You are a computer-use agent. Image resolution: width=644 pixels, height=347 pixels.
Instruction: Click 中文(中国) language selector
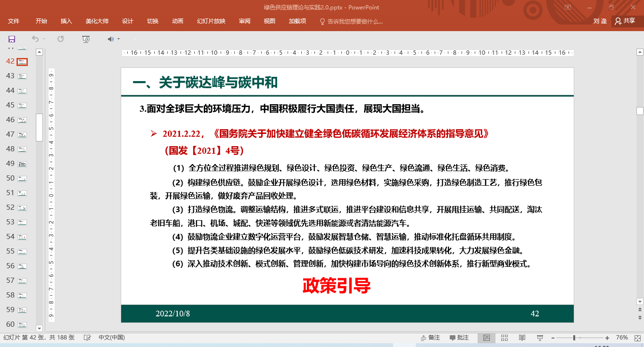pos(112,338)
